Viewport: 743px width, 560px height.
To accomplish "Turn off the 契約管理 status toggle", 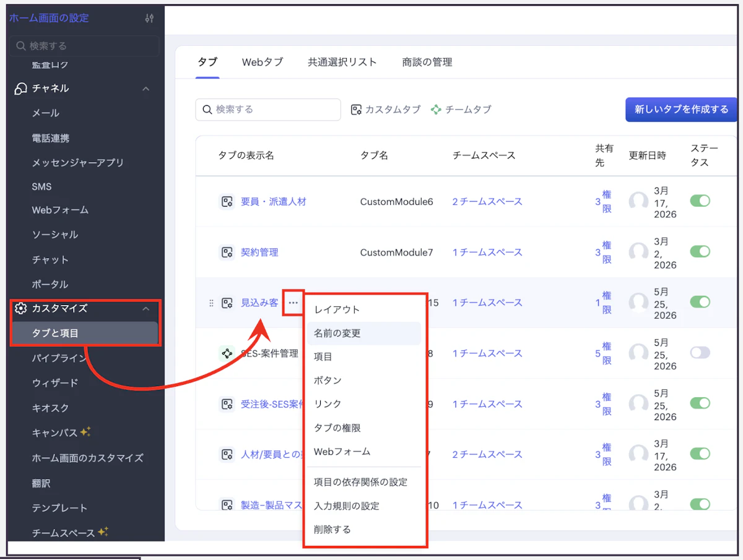I will 700,252.
